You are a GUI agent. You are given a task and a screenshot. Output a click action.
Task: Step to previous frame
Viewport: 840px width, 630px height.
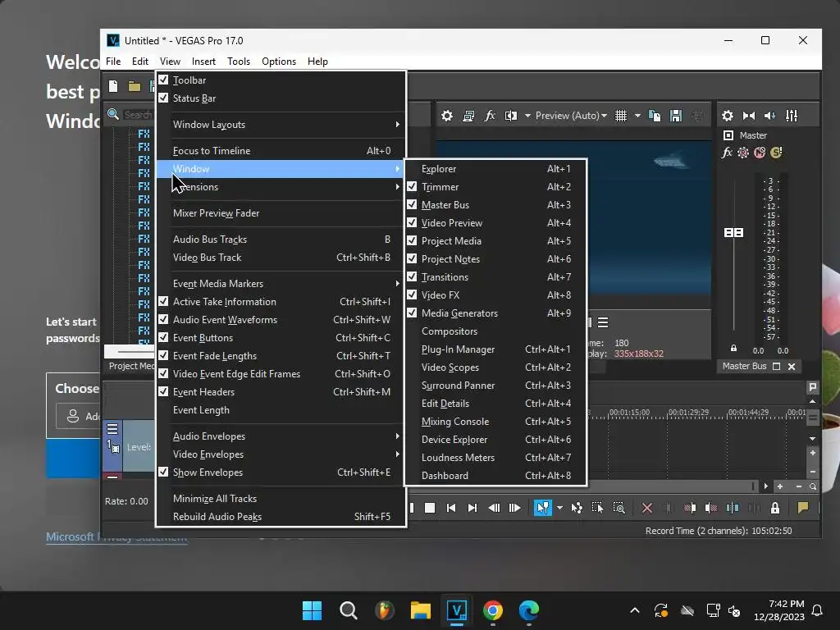(494, 508)
